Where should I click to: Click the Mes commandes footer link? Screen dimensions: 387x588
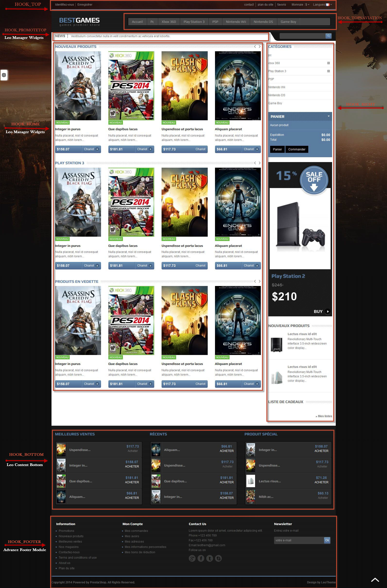(136, 531)
